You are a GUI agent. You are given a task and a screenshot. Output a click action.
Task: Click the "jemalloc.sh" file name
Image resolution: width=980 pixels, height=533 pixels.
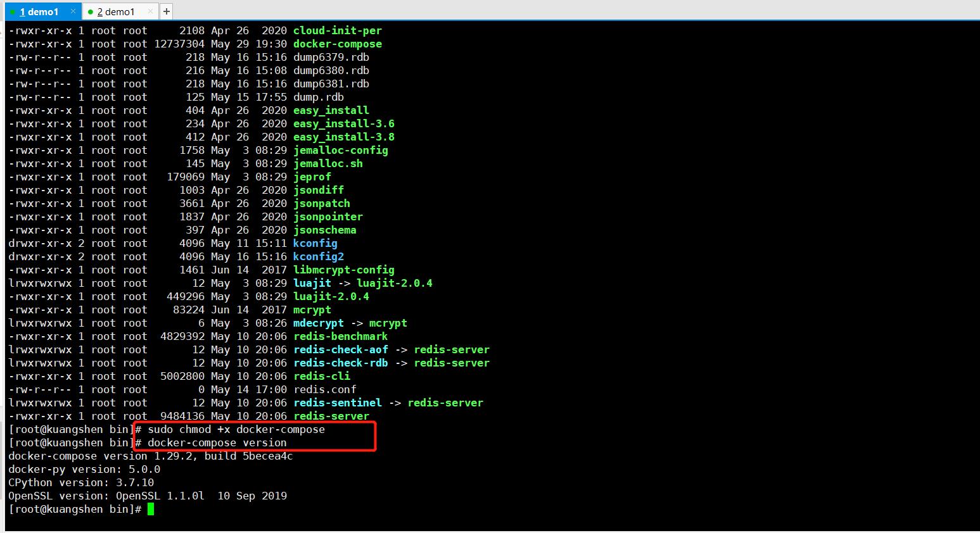tap(328, 163)
